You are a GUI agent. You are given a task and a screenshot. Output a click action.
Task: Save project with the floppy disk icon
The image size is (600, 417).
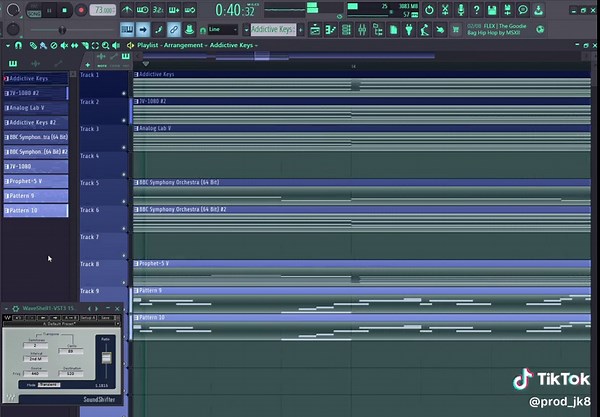[492, 10]
